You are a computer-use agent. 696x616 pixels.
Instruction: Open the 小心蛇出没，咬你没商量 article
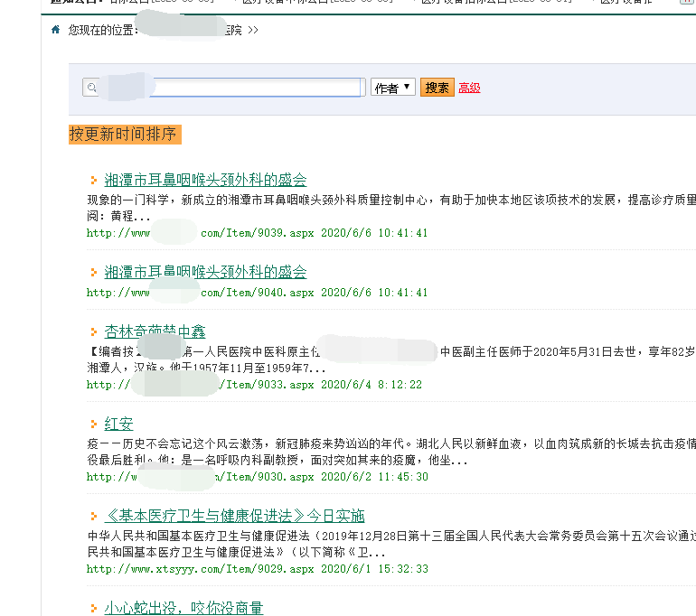coord(183,608)
